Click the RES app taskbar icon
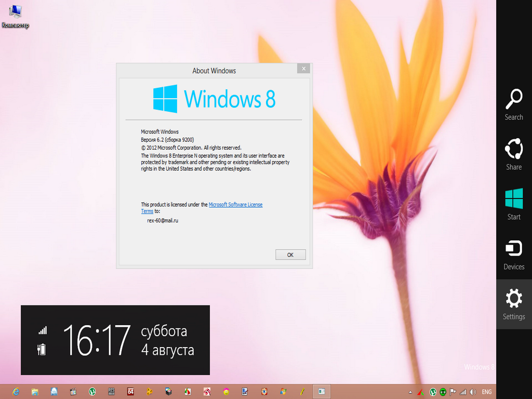 pos(111,391)
